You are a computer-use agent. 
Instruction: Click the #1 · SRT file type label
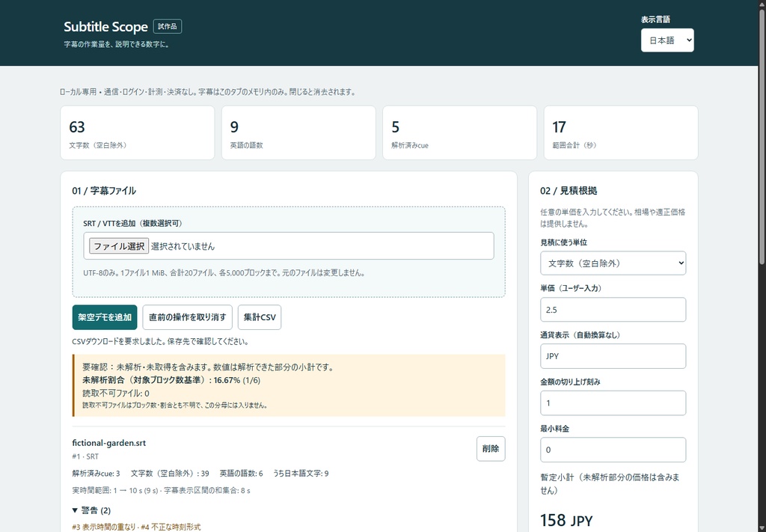point(85,456)
